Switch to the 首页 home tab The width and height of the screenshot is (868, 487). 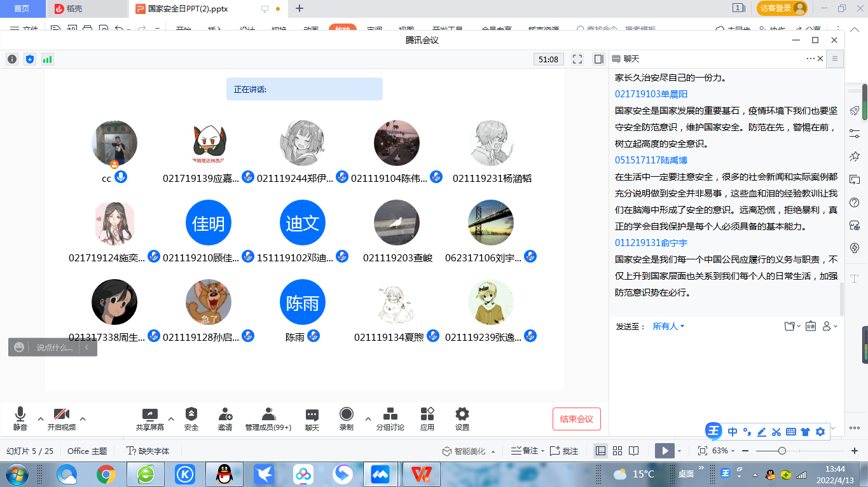pos(22,9)
